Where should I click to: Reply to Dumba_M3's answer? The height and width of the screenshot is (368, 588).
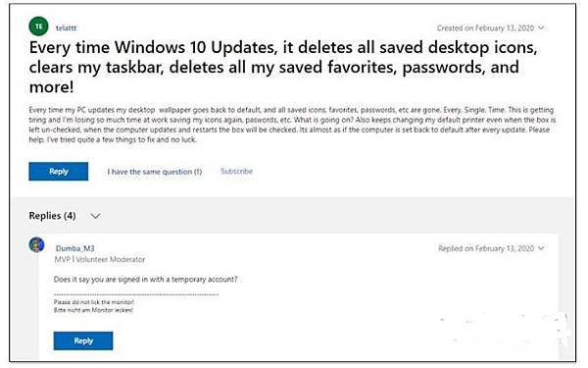pyautogui.click(x=83, y=341)
